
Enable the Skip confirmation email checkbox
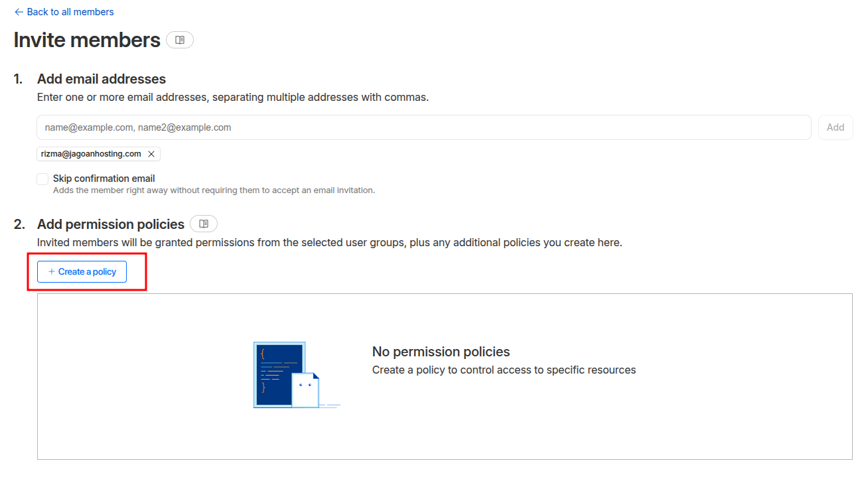pyautogui.click(x=42, y=179)
